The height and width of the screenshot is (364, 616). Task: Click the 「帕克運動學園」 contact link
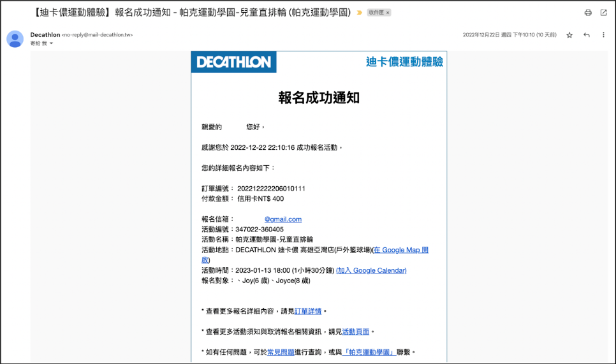(369, 353)
